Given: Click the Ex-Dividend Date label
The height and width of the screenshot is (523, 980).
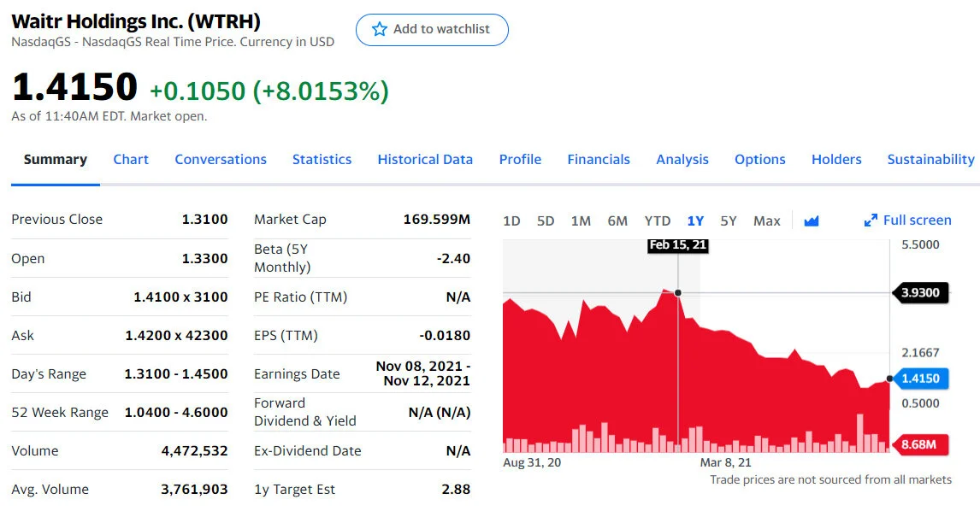Looking at the screenshot, I should [x=308, y=450].
